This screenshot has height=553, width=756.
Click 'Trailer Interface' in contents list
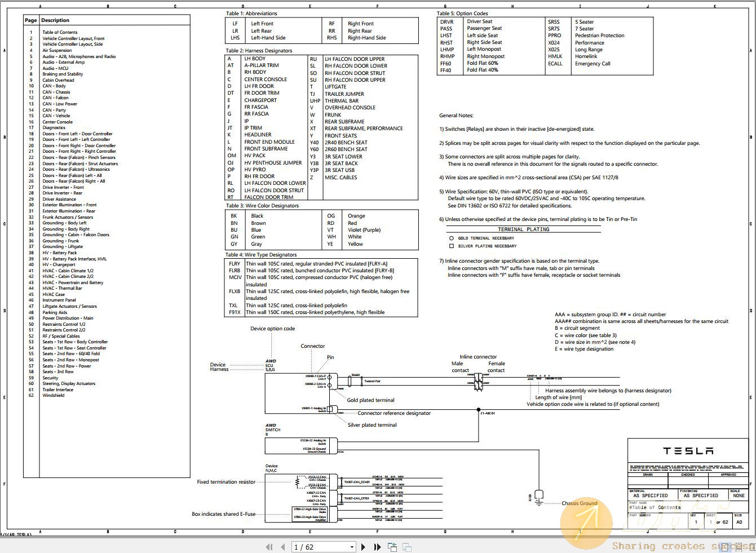coord(58,390)
